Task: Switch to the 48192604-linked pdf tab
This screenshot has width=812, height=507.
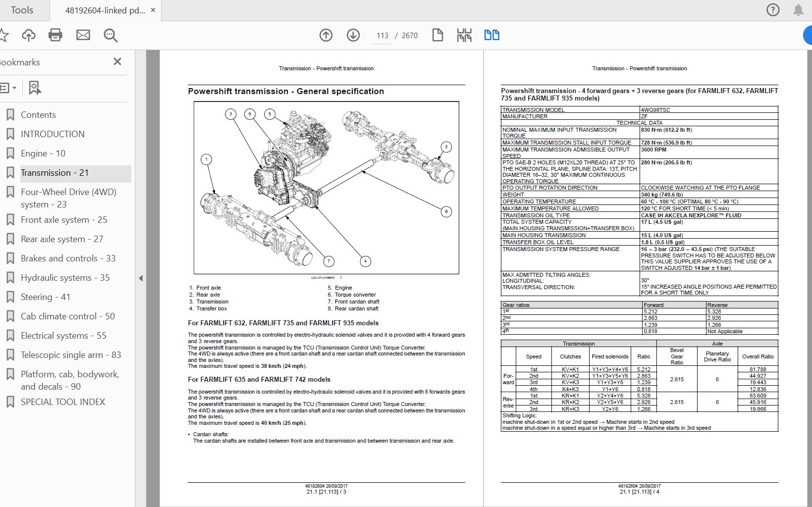Action: click(x=105, y=10)
